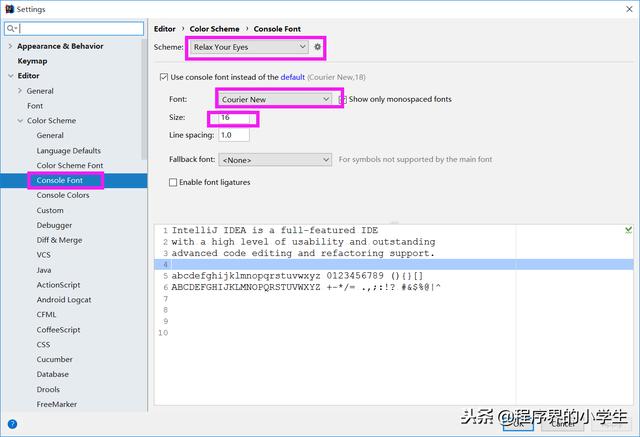
Task: Collapse the Editor tree section
Action: click(11, 76)
